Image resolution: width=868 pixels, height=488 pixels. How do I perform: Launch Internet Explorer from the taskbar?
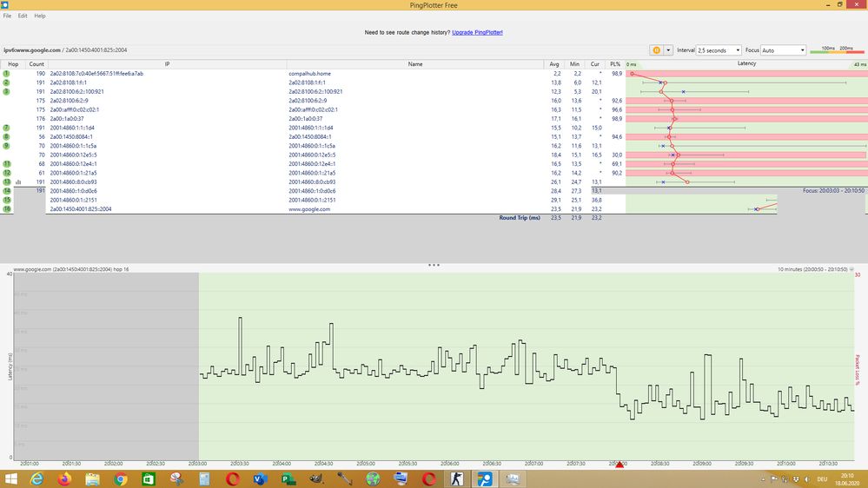coord(36,479)
